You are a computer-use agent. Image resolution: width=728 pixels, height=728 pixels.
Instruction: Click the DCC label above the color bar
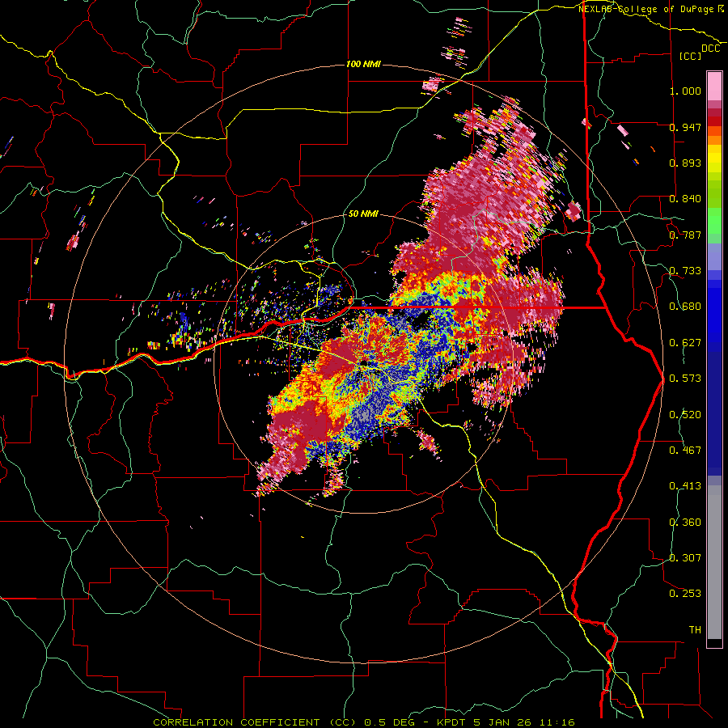pyautogui.click(x=710, y=49)
